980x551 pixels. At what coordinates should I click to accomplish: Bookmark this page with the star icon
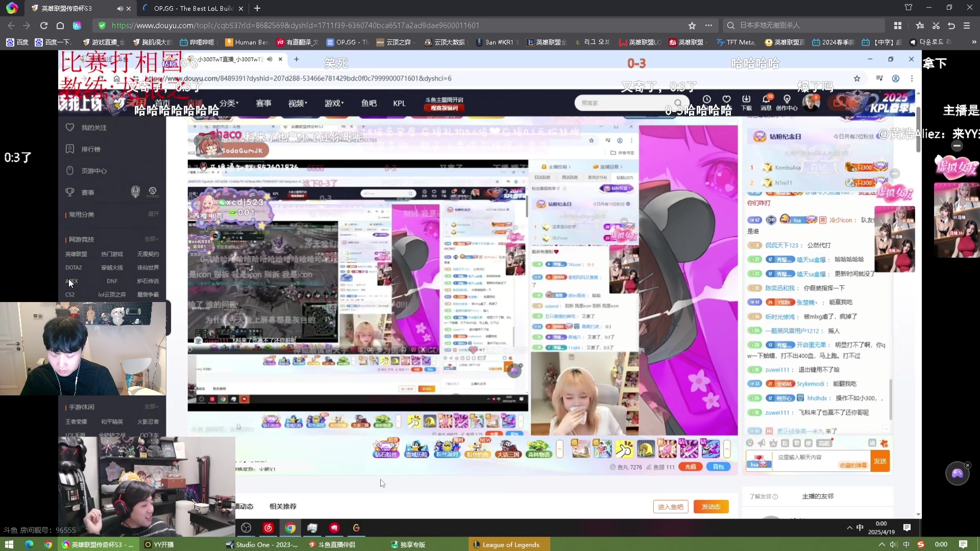click(x=692, y=26)
